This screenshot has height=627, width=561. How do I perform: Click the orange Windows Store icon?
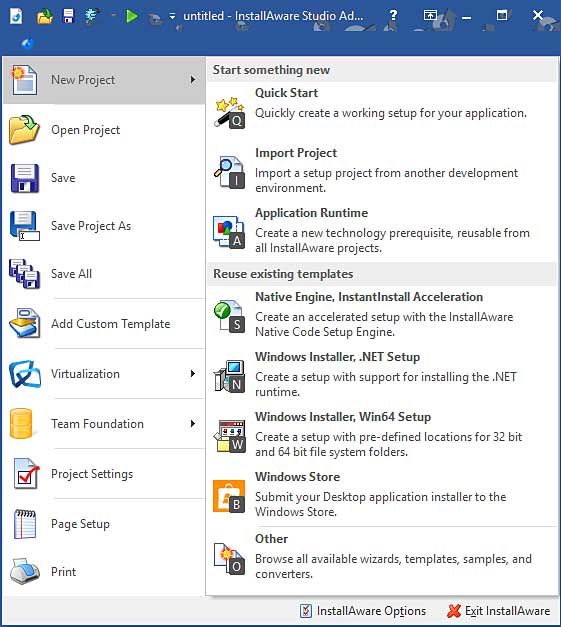pyautogui.click(x=229, y=496)
